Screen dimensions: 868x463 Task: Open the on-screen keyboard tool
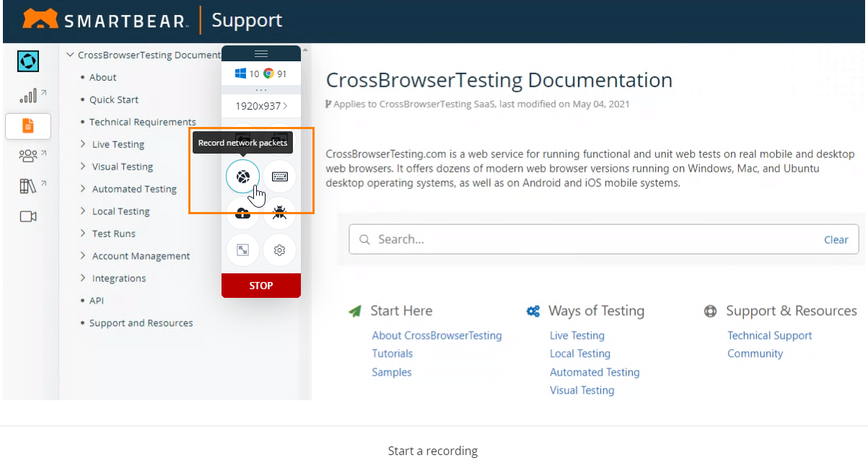(280, 177)
